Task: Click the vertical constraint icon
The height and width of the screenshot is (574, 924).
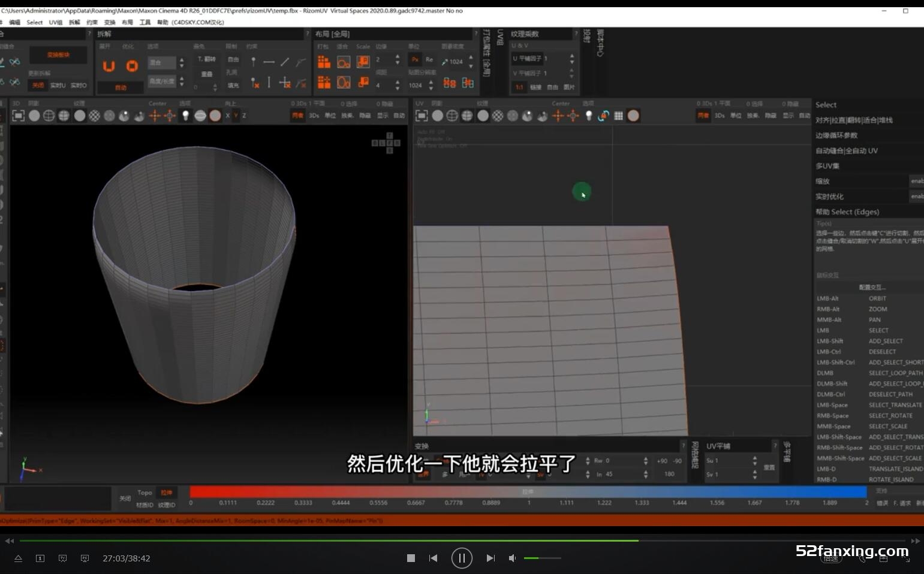Action: tap(269, 83)
